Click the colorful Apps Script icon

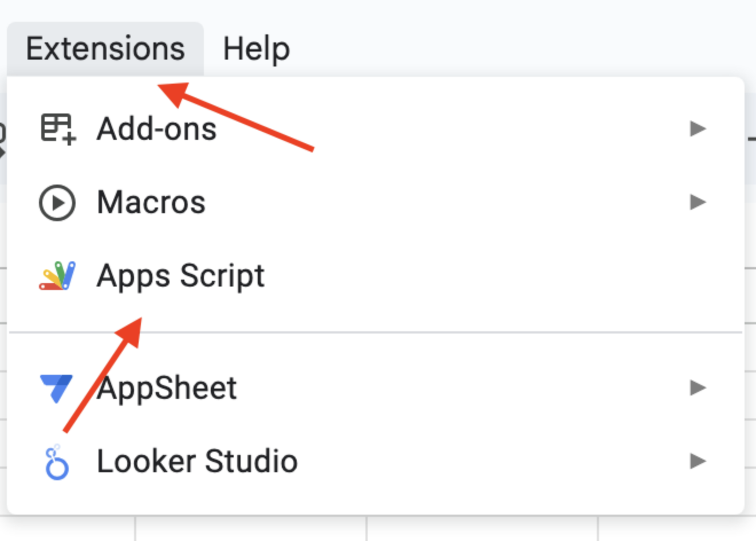click(57, 276)
